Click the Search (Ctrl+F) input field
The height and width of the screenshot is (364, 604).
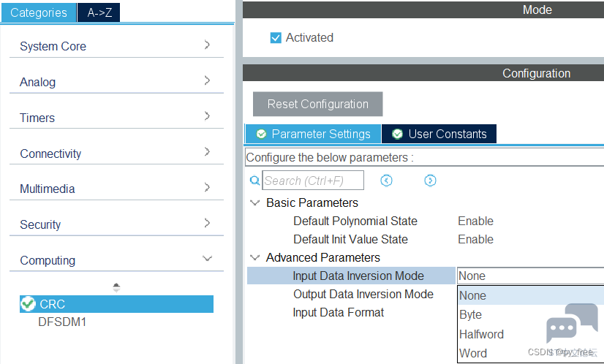(313, 181)
